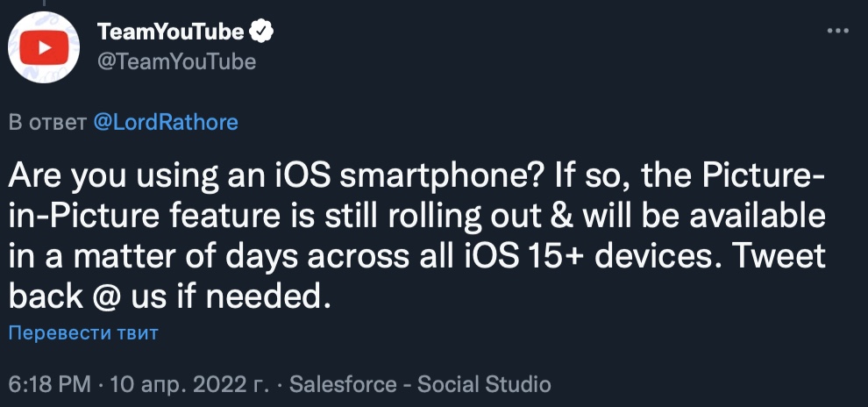868x407 pixels.
Task: Open the TeamYouTube display name profile
Action: (x=170, y=32)
